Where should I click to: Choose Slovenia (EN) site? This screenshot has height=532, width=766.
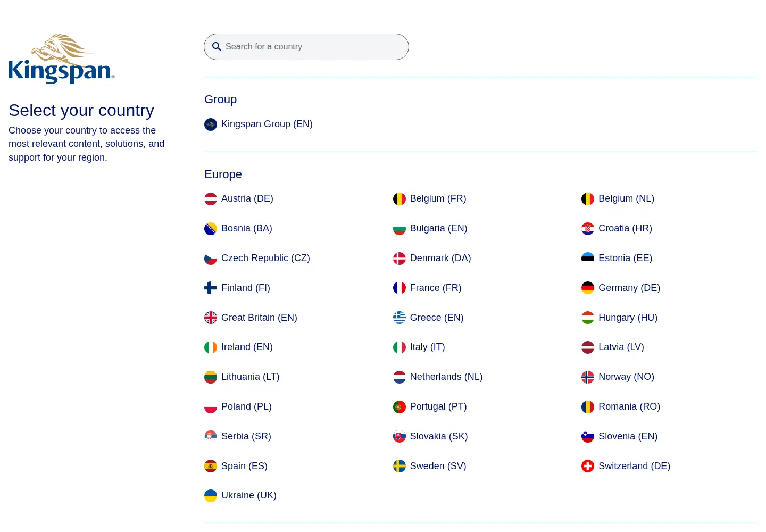(620, 436)
